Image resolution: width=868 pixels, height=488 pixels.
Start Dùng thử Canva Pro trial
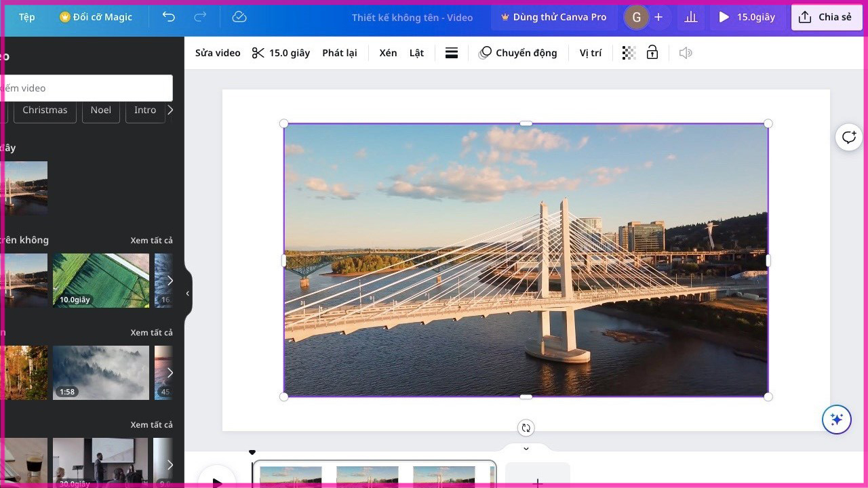click(x=553, y=17)
